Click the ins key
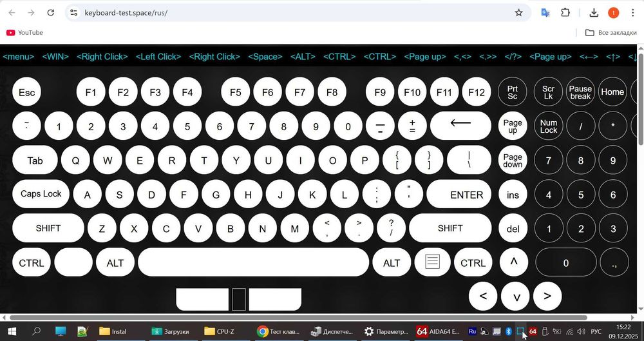Viewport: 644px width, 341px height. click(x=513, y=195)
